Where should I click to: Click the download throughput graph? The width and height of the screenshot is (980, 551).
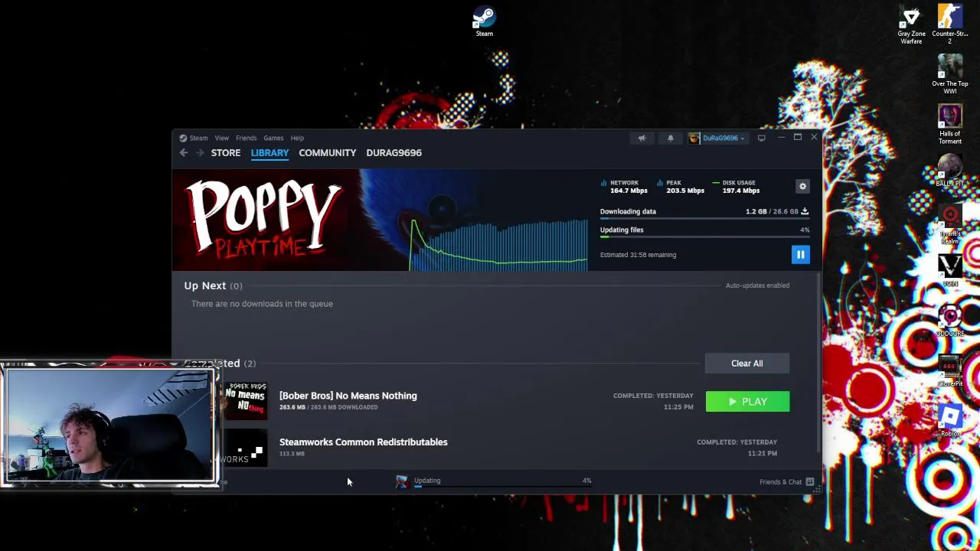pyautogui.click(x=498, y=245)
